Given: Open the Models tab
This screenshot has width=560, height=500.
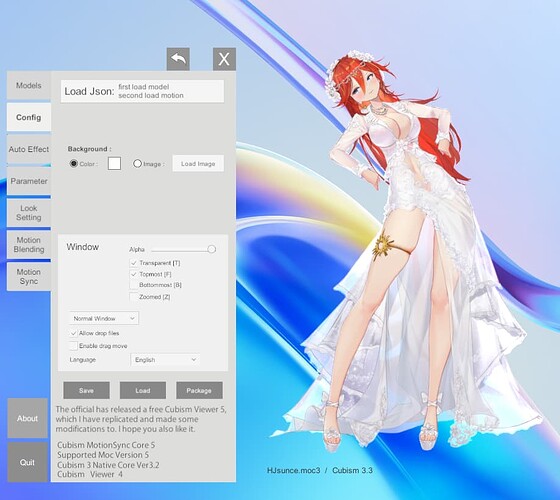Looking at the screenshot, I should click(29, 85).
